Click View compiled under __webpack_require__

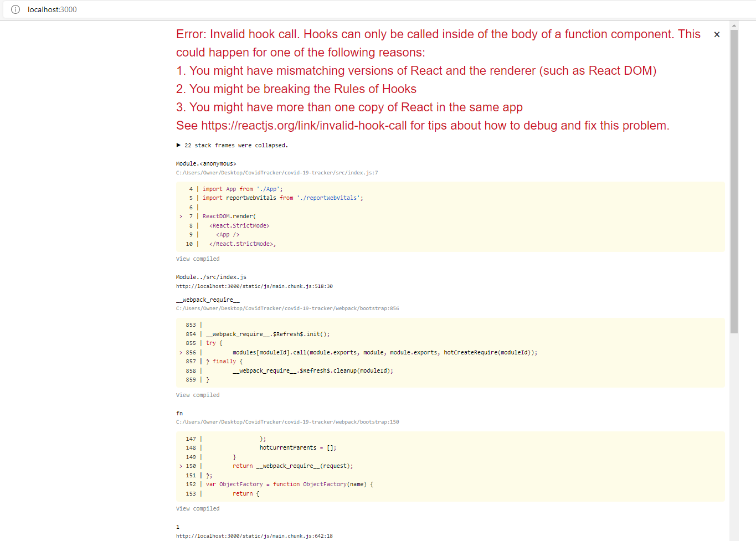tap(197, 395)
